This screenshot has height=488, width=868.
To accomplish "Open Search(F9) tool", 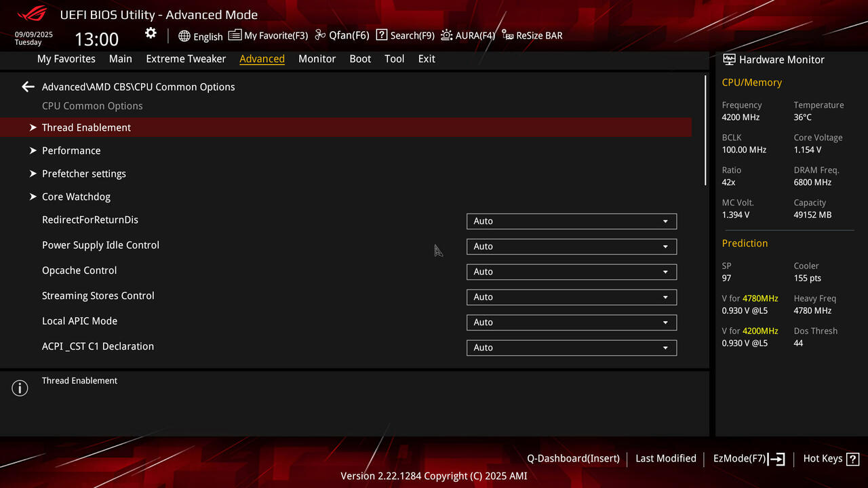I will [x=405, y=35].
